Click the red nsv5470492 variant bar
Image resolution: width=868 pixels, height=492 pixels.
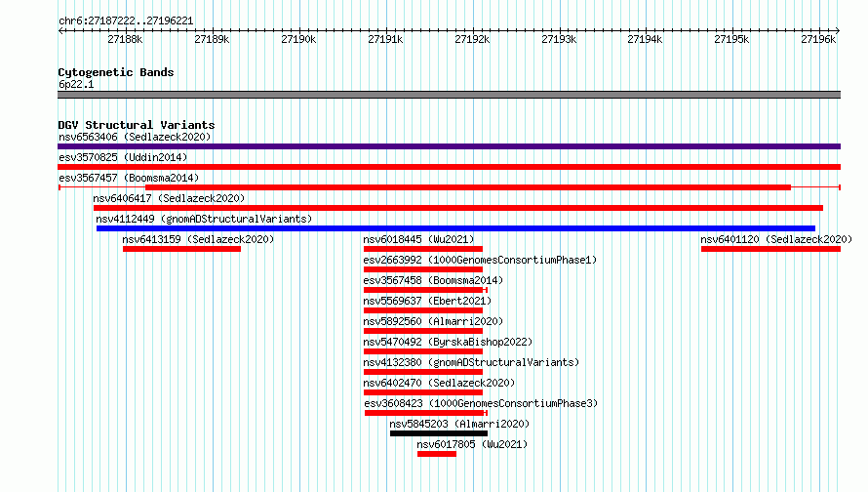423,351
